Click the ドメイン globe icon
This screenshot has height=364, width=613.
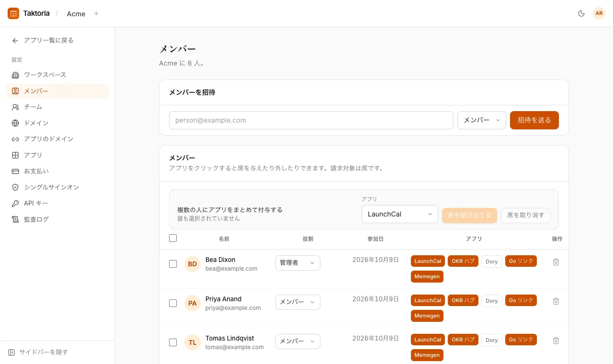coord(15,123)
